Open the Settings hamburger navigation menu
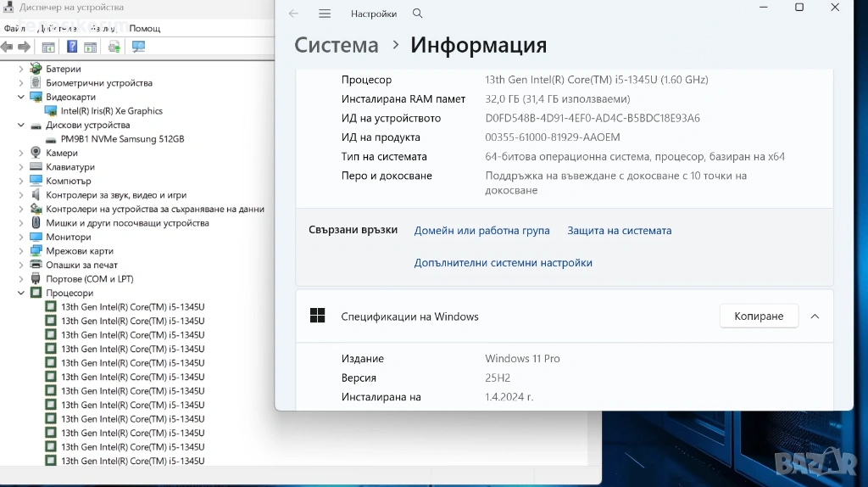 [325, 14]
